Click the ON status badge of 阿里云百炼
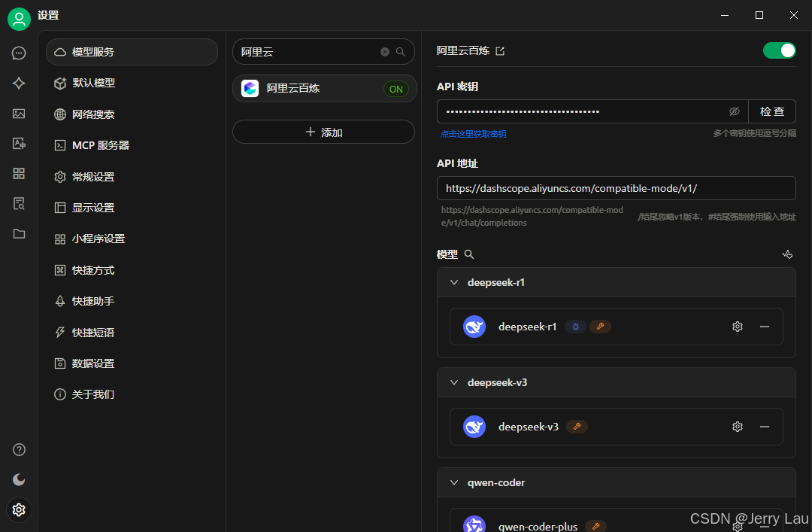Screen dimensions: 812x532 tap(395, 90)
